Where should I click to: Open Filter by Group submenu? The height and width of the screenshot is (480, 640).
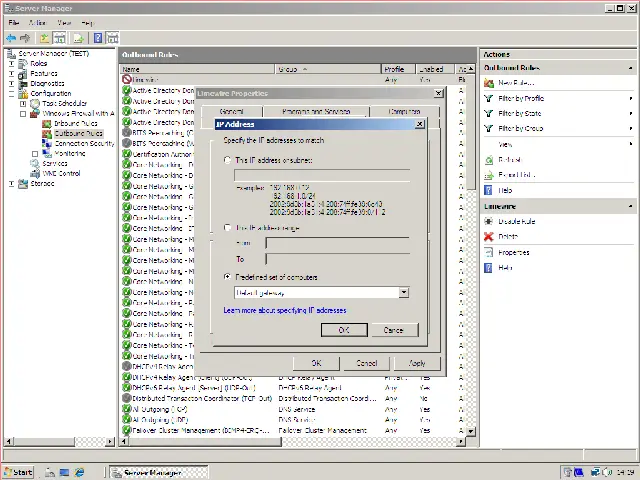click(559, 129)
